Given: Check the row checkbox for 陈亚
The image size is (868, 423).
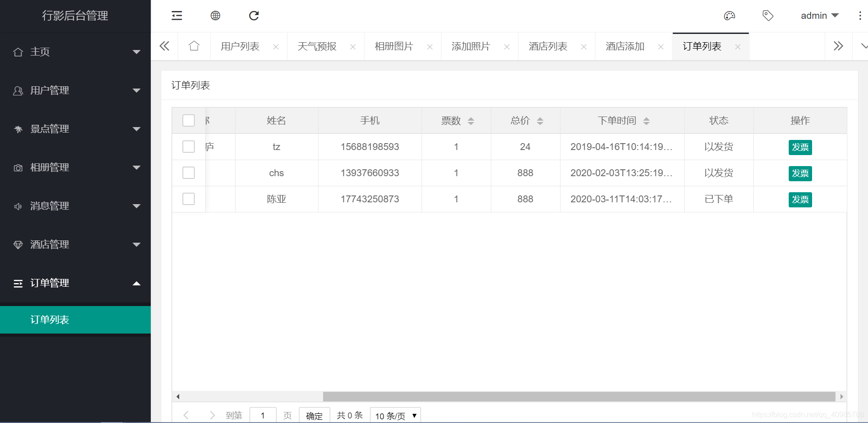Looking at the screenshot, I should coord(188,199).
